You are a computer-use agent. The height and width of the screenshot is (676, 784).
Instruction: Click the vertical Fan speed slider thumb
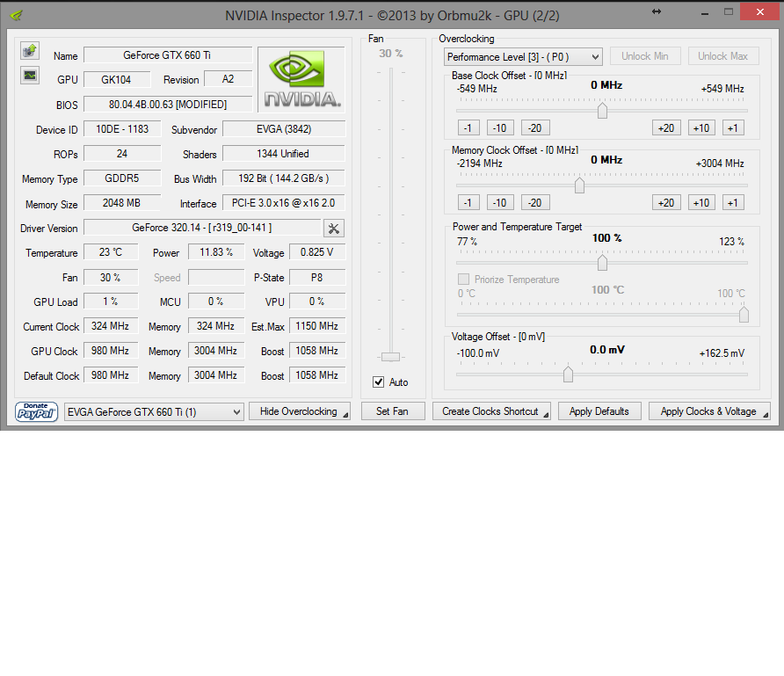(390, 357)
